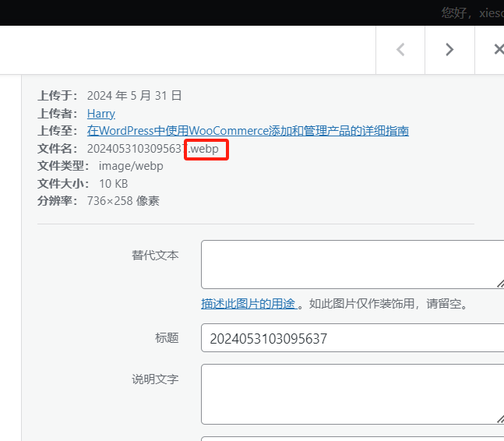
Task: Click the 上传于 label
Action: coord(57,96)
